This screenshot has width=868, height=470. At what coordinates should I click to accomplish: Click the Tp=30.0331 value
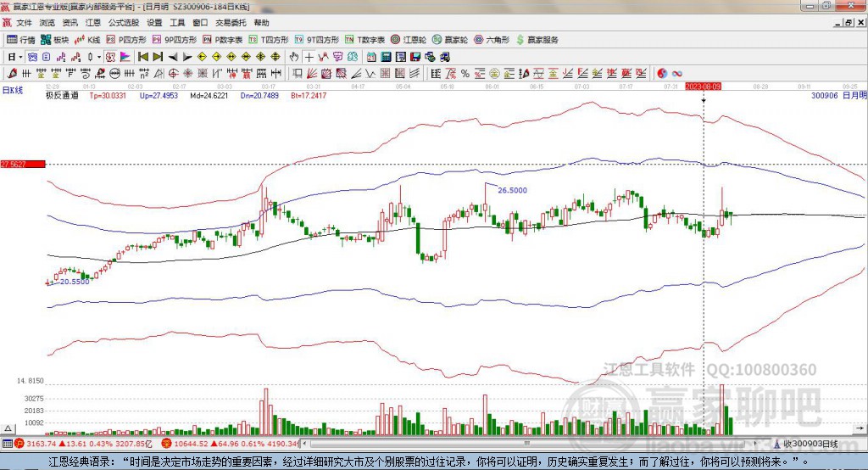click(108, 95)
